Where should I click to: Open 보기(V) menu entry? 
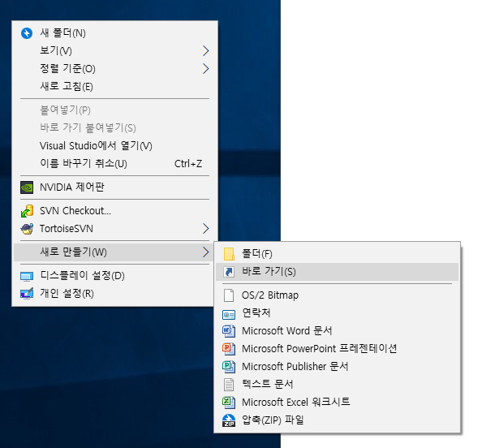(x=114, y=51)
